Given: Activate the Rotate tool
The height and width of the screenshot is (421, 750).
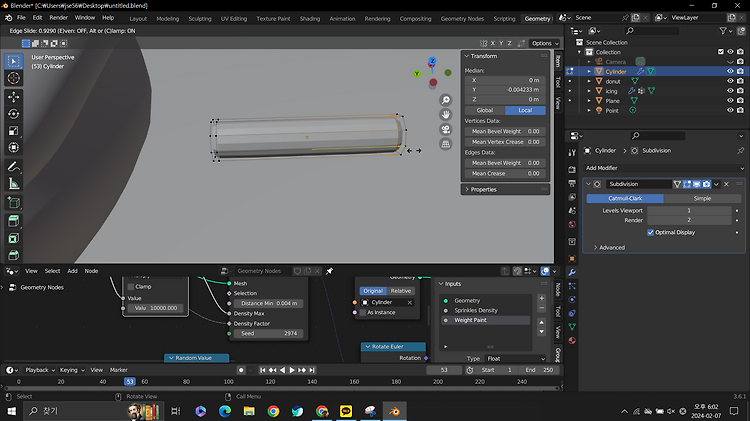Looking at the screenshot, I should [x=14, y=114].
